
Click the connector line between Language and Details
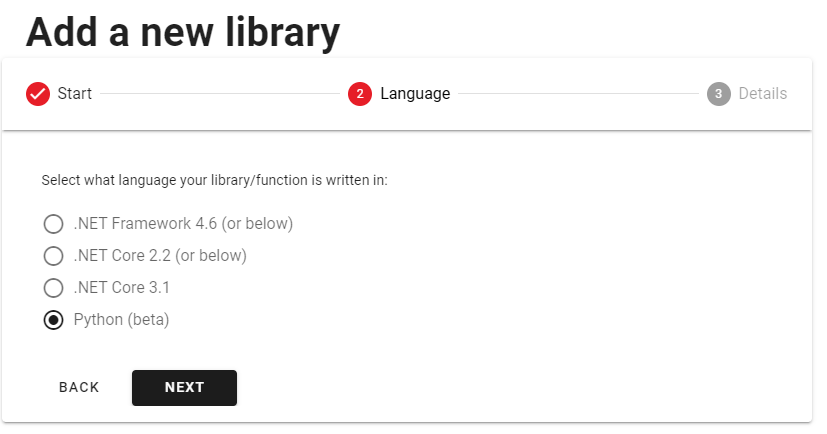(579, 94)
